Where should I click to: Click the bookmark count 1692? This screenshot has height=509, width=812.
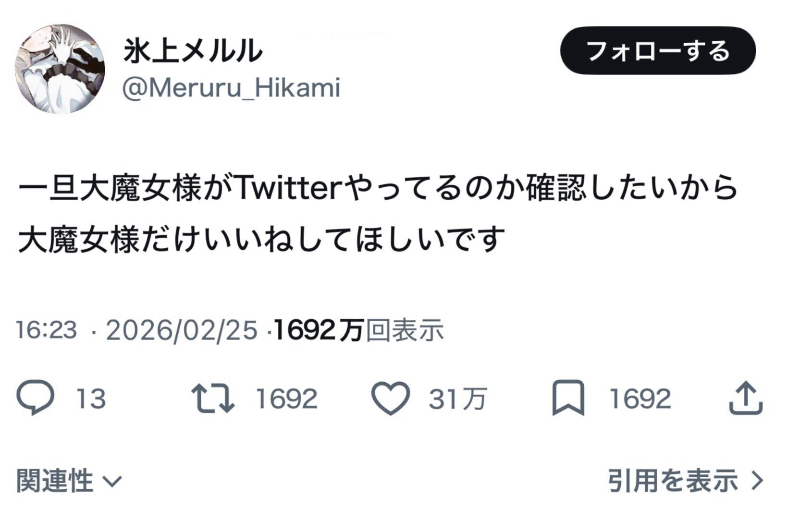640,399
